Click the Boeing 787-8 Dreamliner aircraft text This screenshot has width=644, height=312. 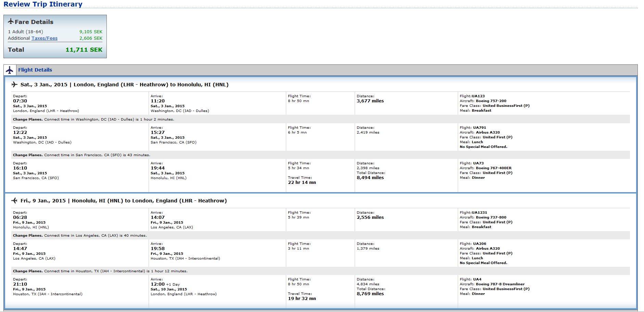[500, 284]
